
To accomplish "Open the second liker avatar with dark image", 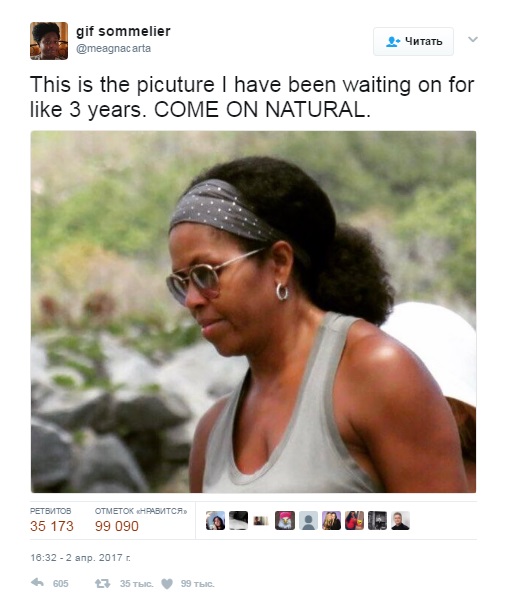I will pos(238,520).
